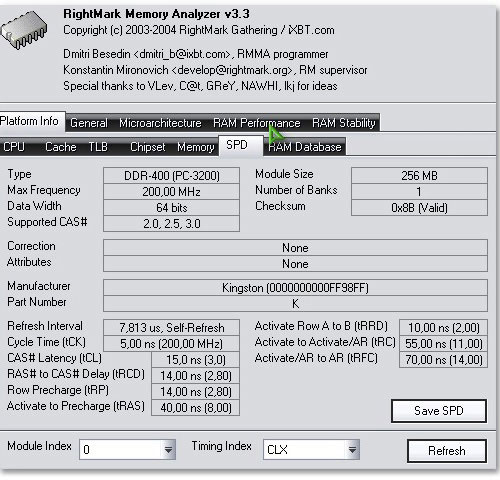Open the General tab

89,123
